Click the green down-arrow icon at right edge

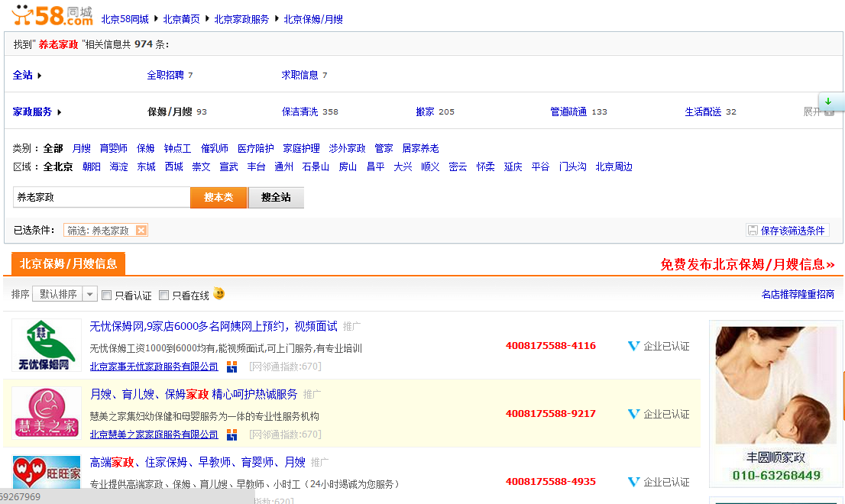(x=828, y=102)
